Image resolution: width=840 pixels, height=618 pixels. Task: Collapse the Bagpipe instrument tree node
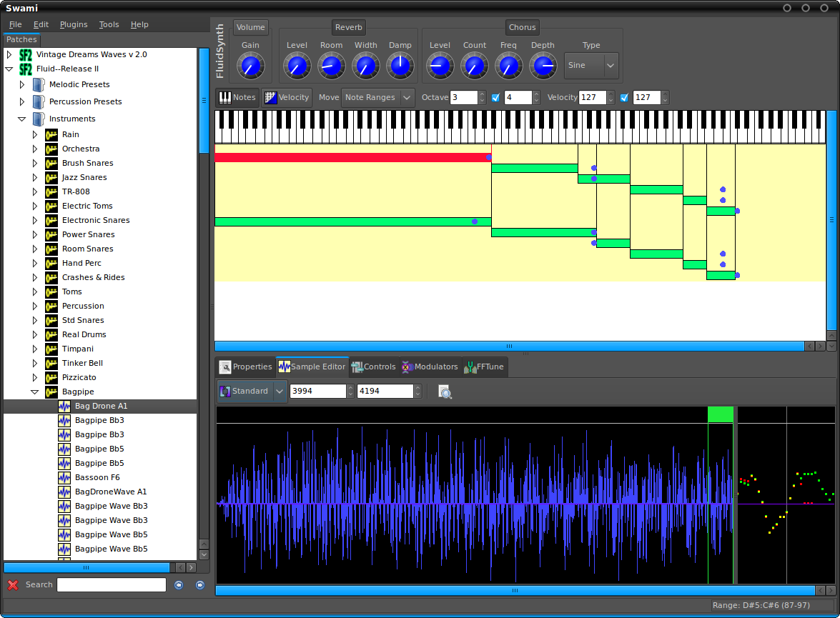34,392
